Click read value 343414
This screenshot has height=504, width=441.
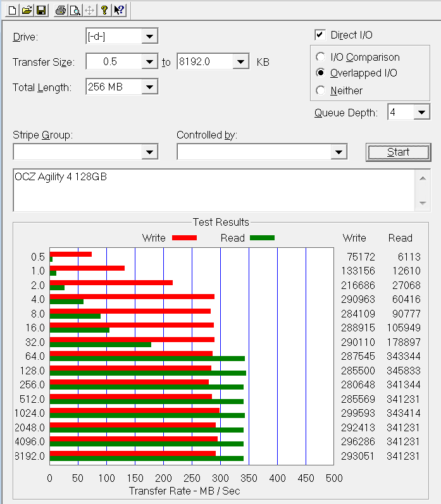click(x=404, y=413)
